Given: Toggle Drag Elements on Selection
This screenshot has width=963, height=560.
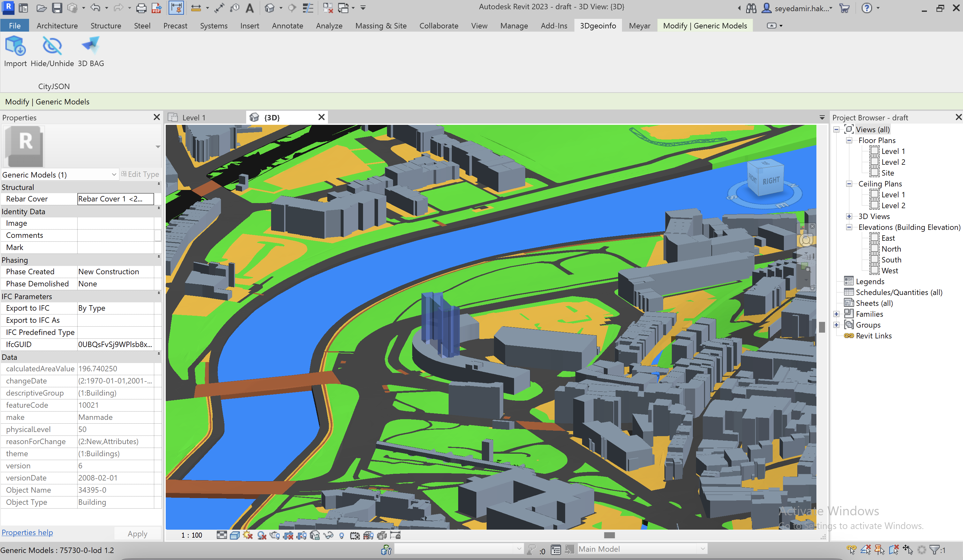Looking at the screenshot, I should tap(908, 550).
